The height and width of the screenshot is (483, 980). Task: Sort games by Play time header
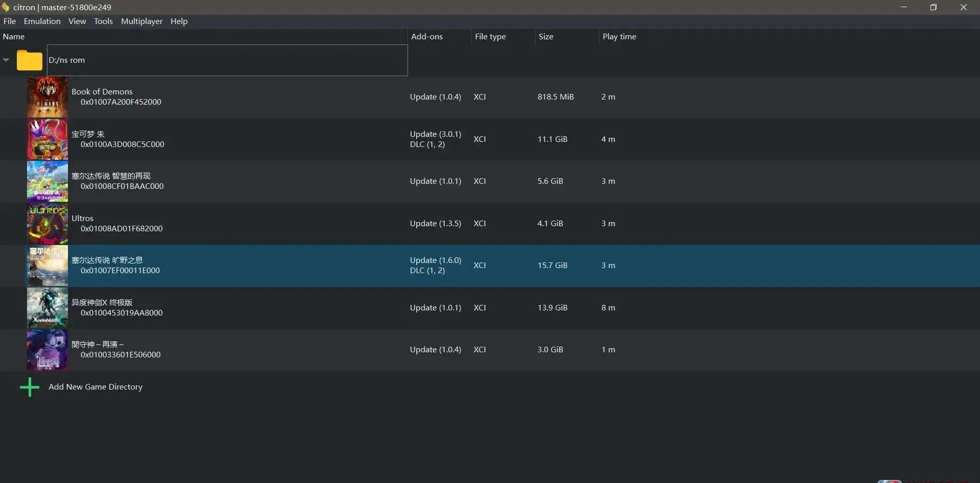[x=619, y=37]
